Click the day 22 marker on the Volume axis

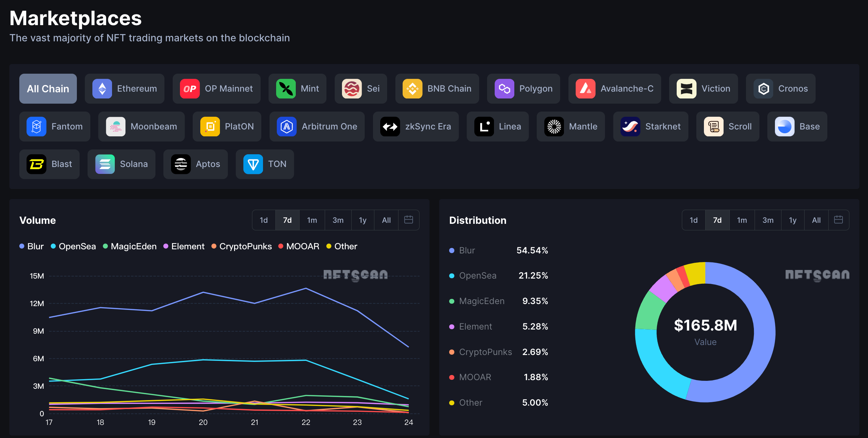click(x=306, y=422)
